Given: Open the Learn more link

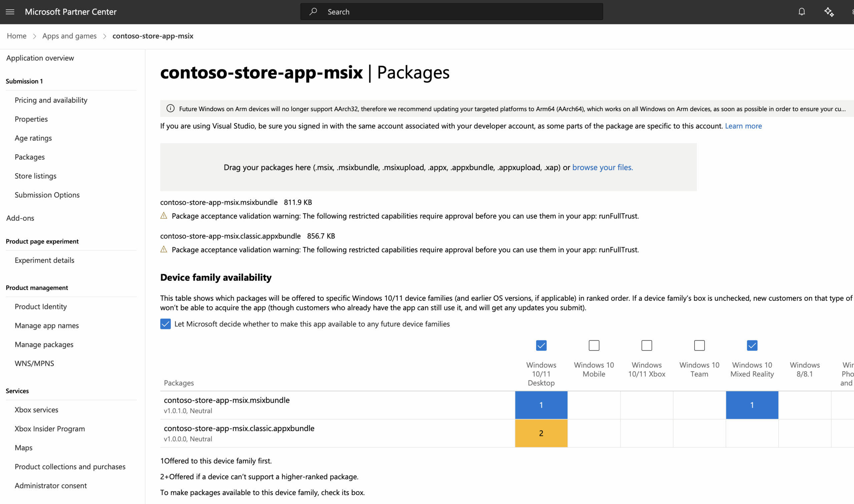Looking at the screenshot, I should tap(743, 126).
